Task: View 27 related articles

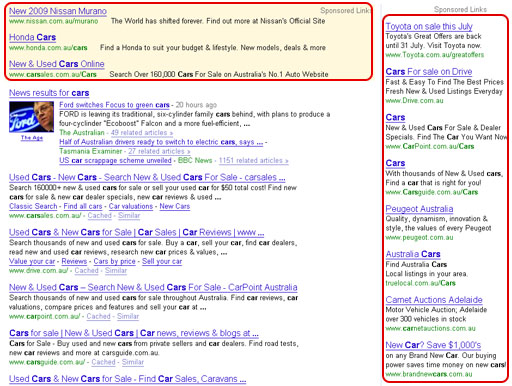Action: (x=159, y=151)
